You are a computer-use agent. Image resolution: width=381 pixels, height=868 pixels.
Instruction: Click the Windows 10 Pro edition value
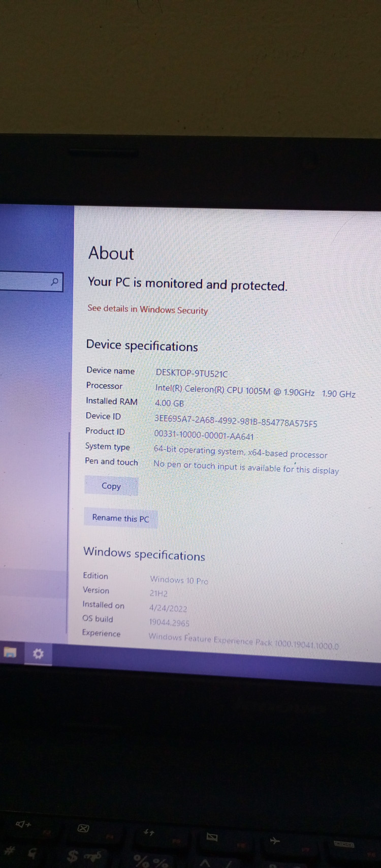coord(179,580)
